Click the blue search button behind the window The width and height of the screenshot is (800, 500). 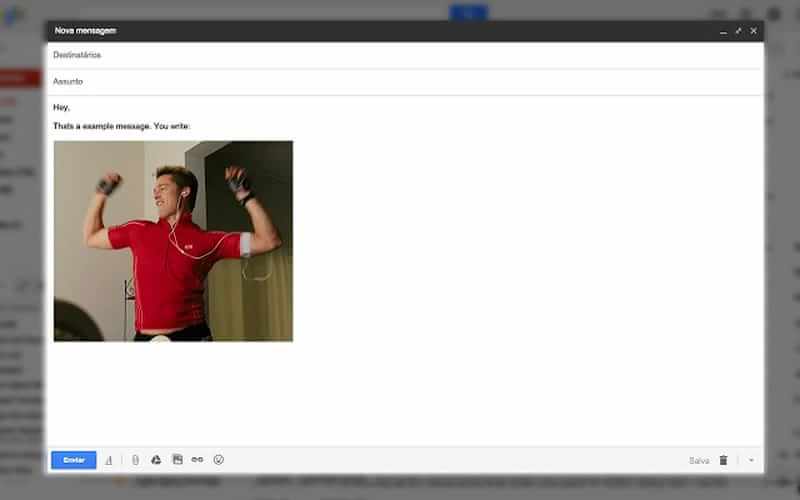pyautogui.click(x=468, y=13)
